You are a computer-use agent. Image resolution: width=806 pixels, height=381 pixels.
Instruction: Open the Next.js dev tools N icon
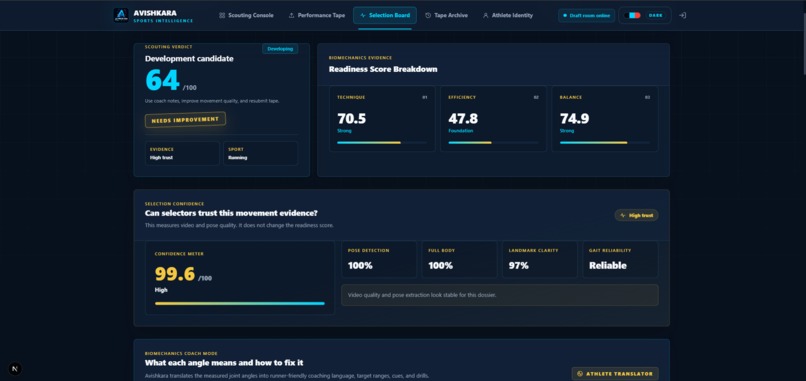tap(15, 369)
